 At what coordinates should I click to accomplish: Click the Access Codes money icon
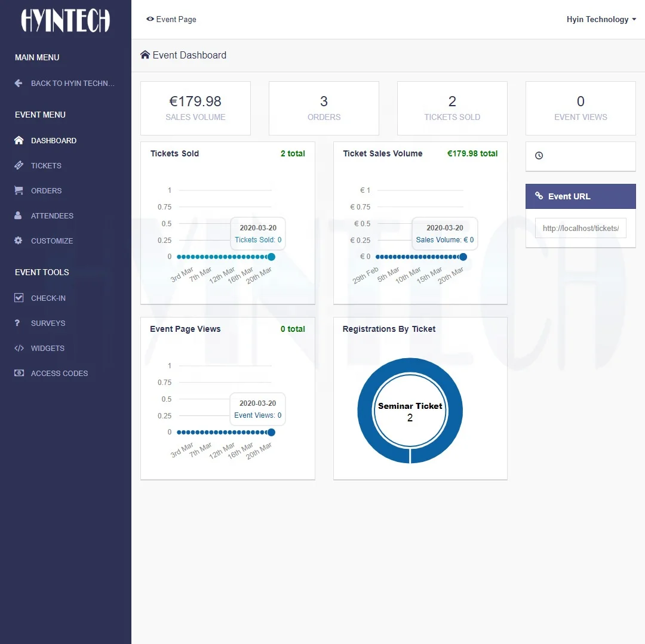[x=19, y=373]
